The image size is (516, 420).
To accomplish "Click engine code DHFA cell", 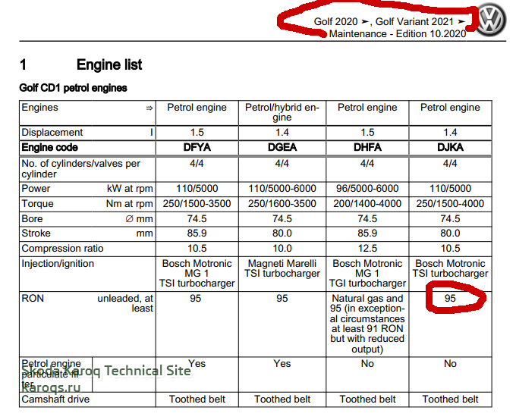I will tap(367, 147).
